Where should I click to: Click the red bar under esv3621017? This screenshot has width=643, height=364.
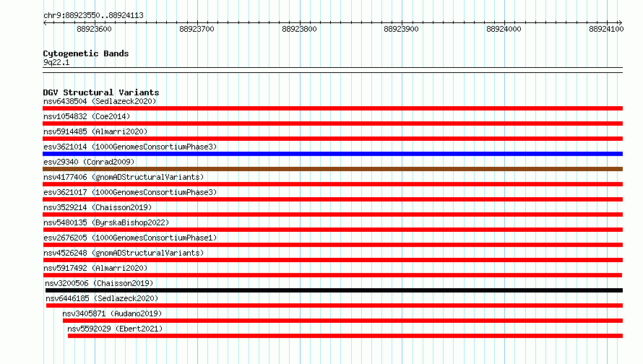point(332,199)
